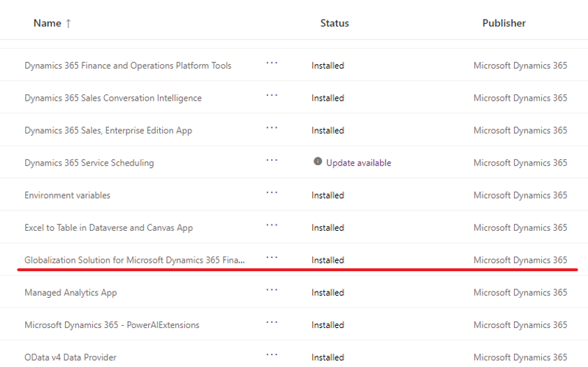Click the publisher of Managed Analytics App
Image resolution: width=588 pixels, height=367 pixels.
(520, 293)
